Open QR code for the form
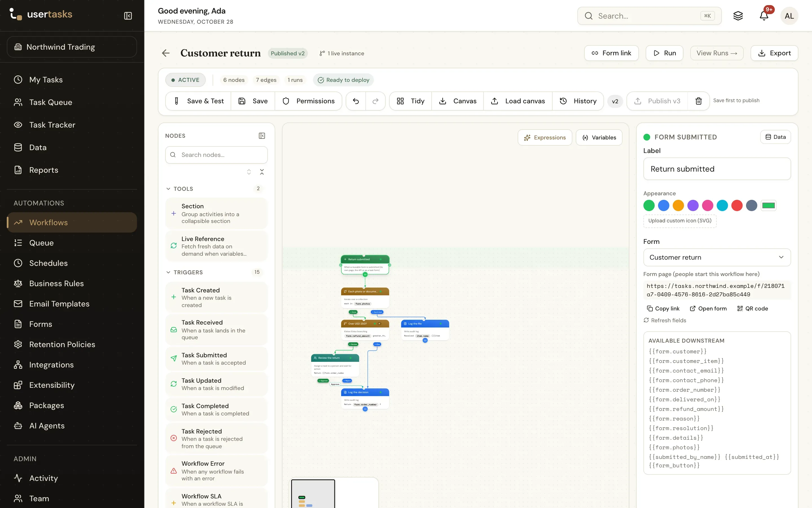Screen dimensions: 812x508 (x=752, y=308)
